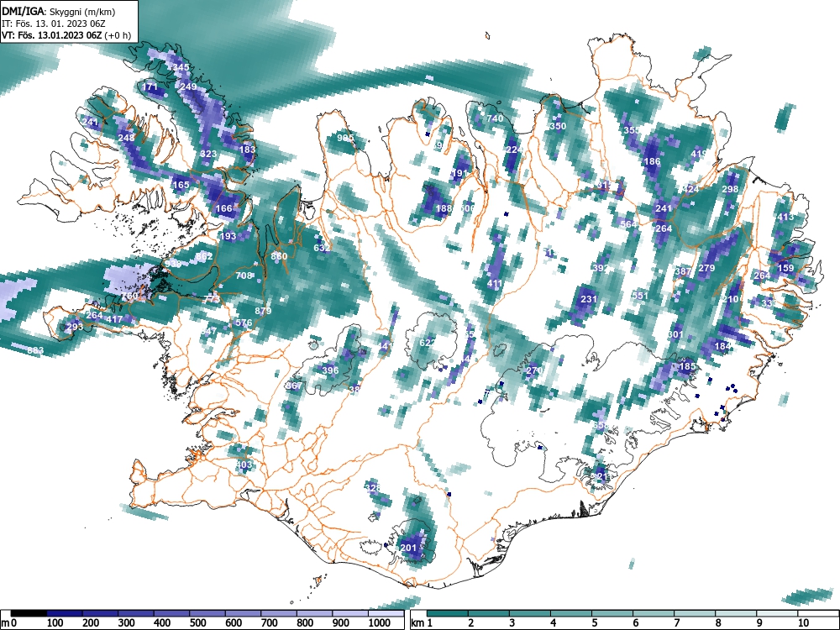
Task: Click the 201 value near the south coast
Action: [408, 548]
